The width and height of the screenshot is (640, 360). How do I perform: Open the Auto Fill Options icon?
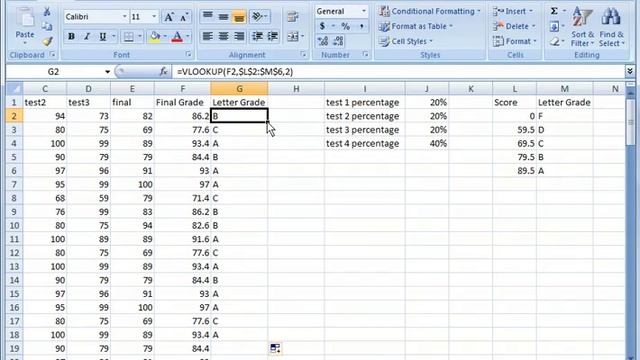click(275, 348)
